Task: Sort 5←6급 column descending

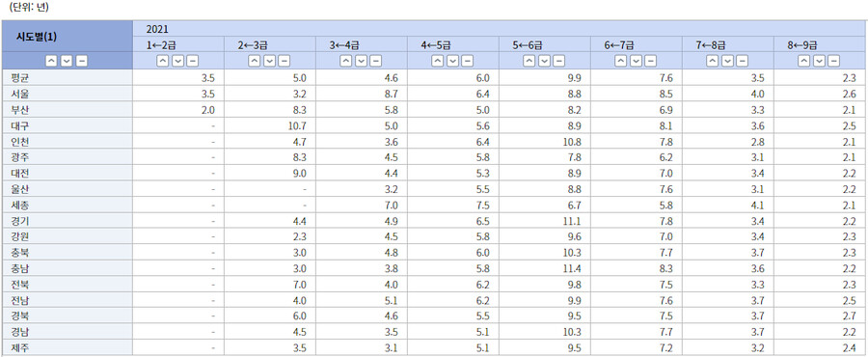Action: coord(544,61)
